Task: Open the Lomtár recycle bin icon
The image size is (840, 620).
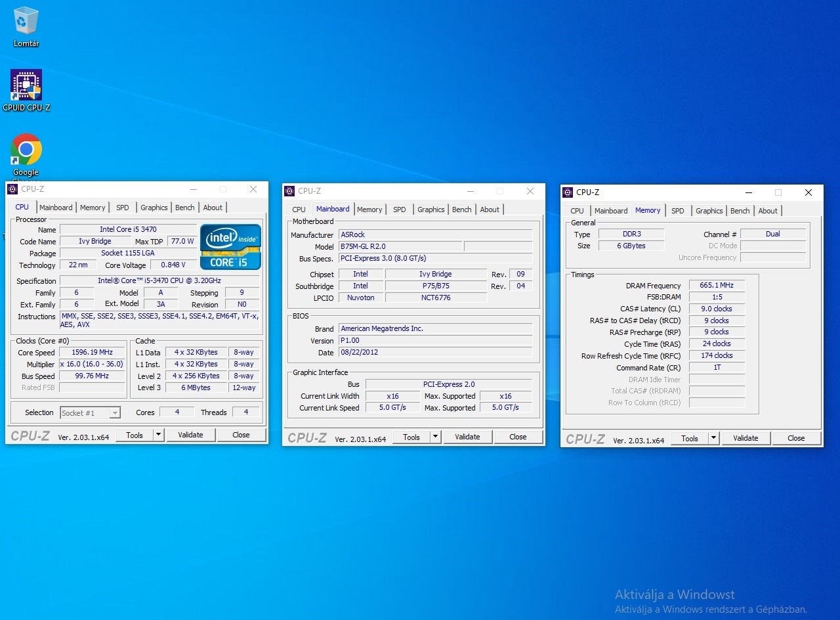Action: pos(26,27)
